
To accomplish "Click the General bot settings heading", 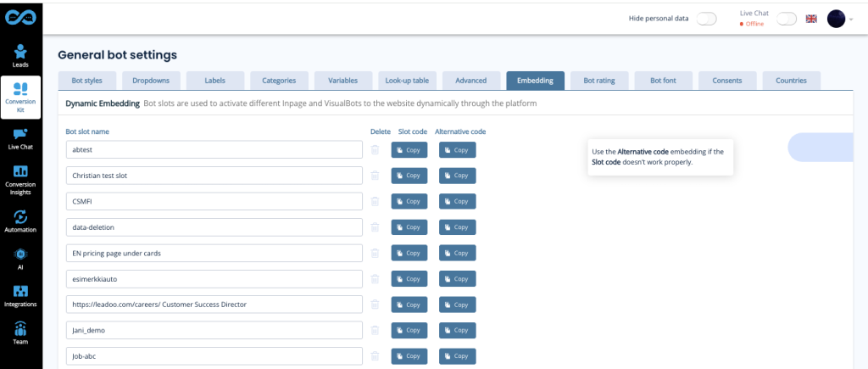I will pos(117,55).
